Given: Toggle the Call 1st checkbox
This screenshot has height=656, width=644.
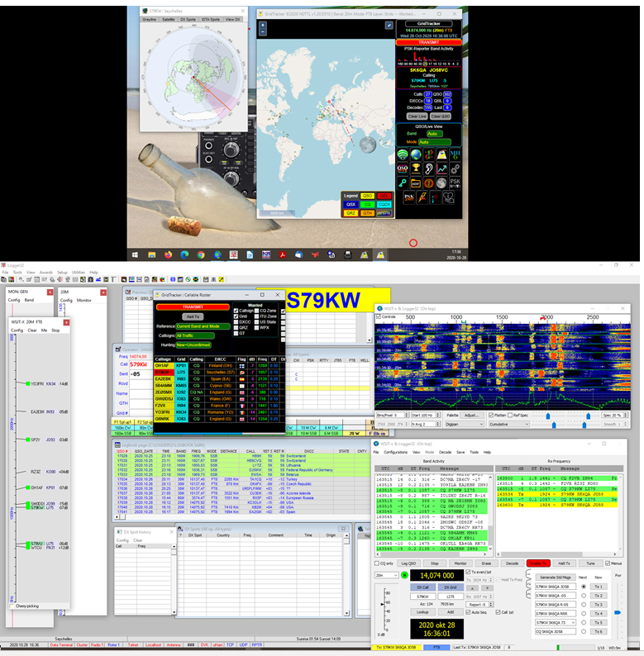Looking at the screenshot, I should (498, 612).
